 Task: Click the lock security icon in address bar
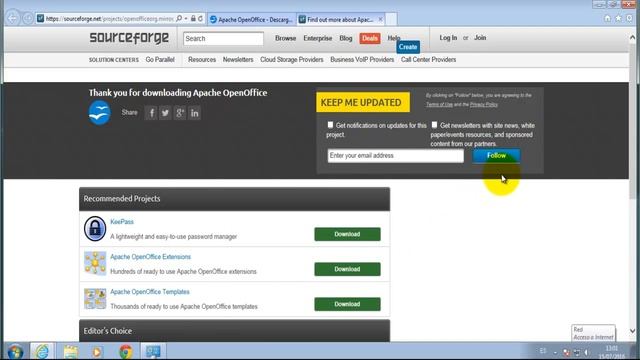pyautogui.click(x=193, y=18)
